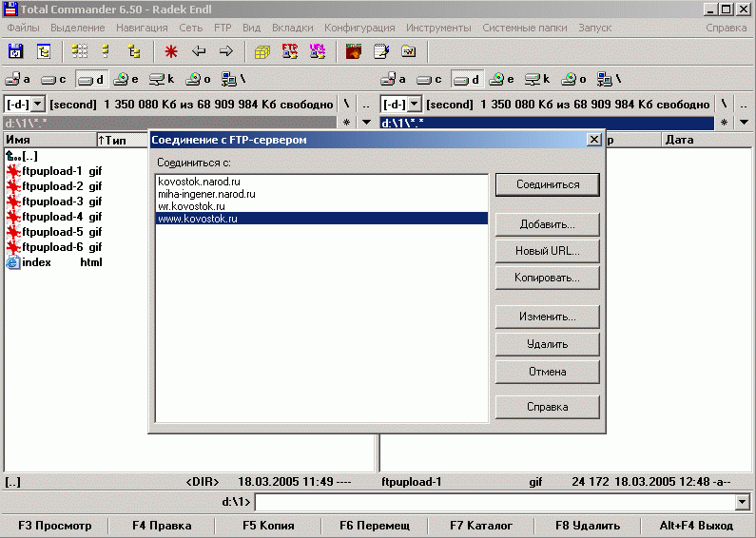
Task: Open the Навигация menu
Action: pyautogui.click(x=142, y=28)
